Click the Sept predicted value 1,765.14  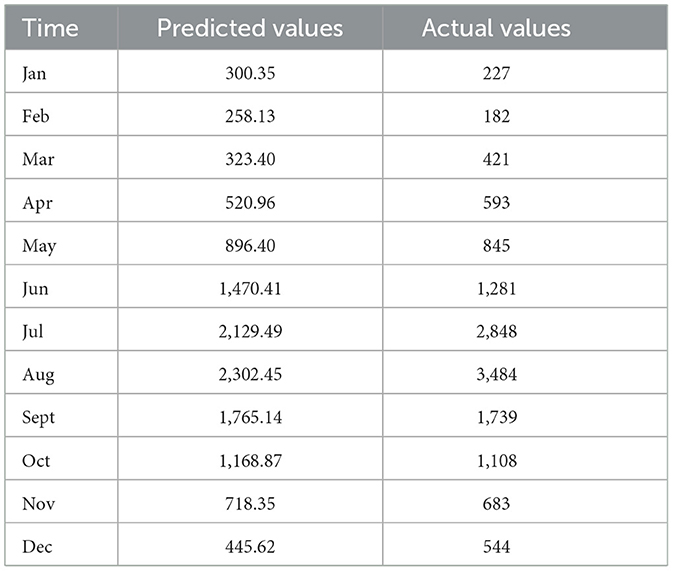point(250,417)
